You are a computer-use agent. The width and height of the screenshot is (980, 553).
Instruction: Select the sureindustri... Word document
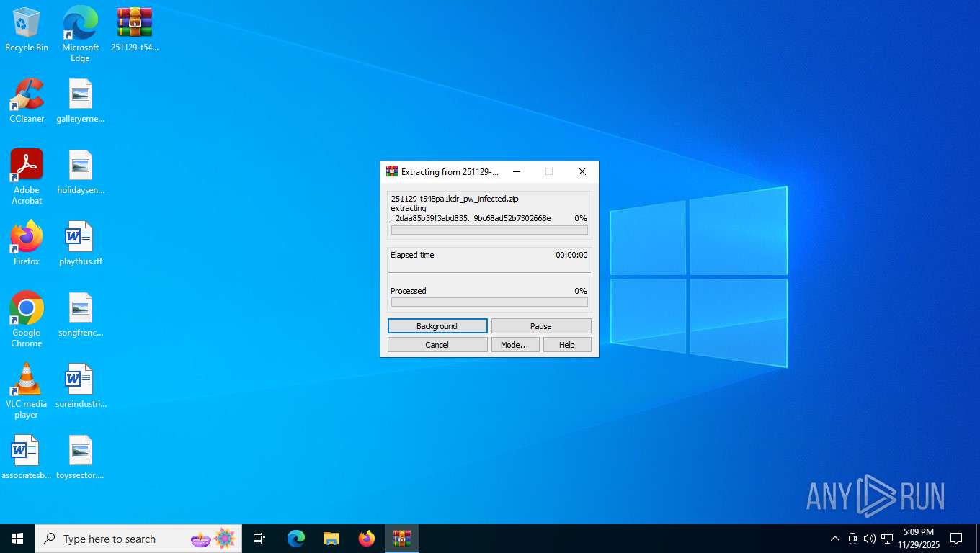tap(80, 386)
